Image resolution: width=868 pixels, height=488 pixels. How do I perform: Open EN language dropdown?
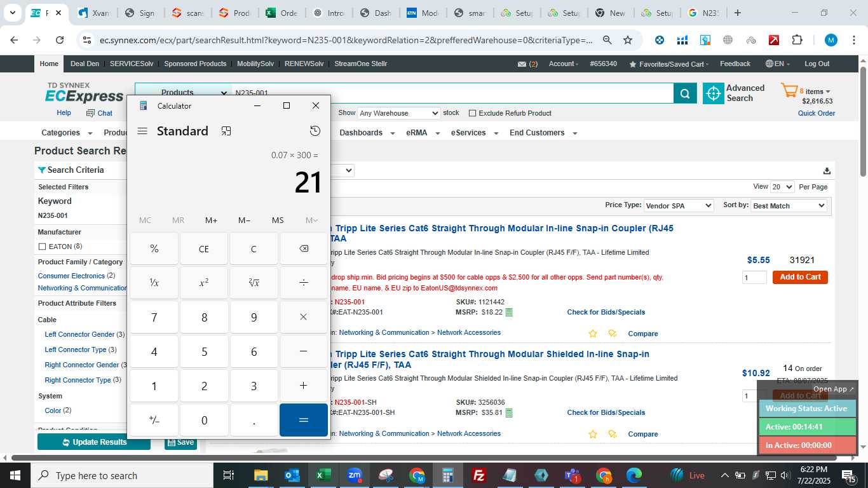click(776, 64)
